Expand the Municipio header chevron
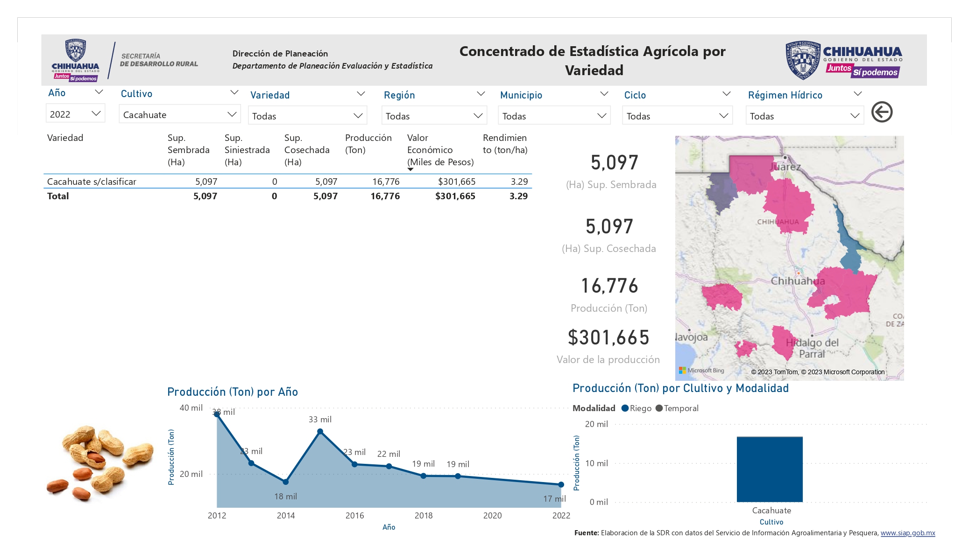Viewport: 969px width, 560px height. coord(604,94)
